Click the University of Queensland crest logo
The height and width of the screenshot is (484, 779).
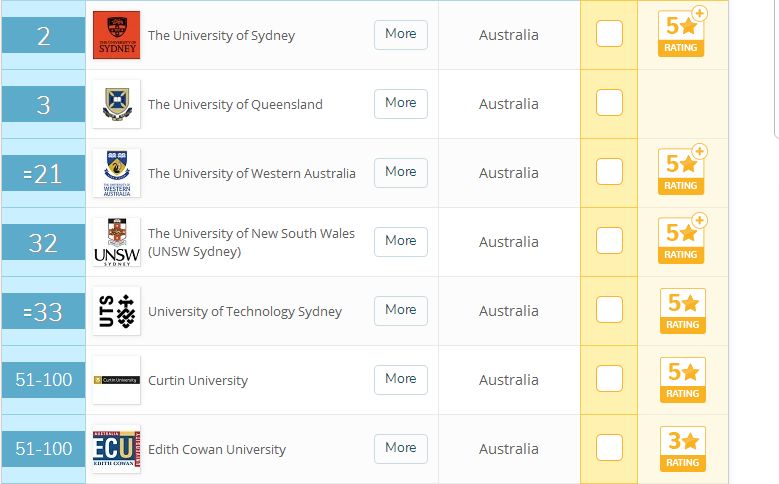[x=117, y=104]
